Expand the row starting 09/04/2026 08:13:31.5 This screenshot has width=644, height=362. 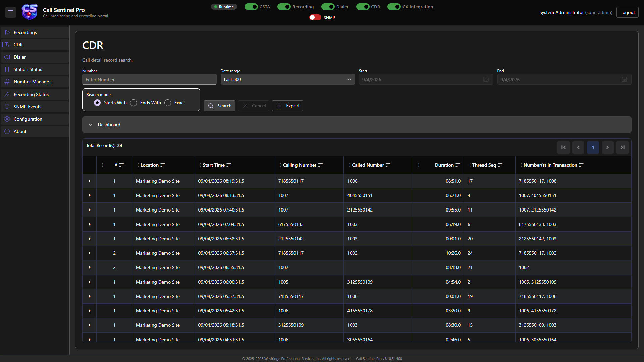click(x=90, y=195)
